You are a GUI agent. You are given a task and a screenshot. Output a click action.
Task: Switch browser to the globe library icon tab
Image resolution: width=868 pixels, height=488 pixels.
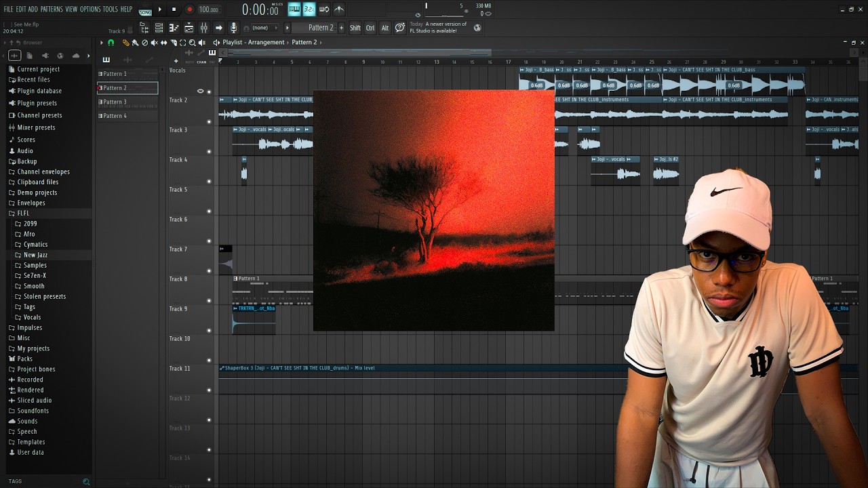click(x=60, y=56)
